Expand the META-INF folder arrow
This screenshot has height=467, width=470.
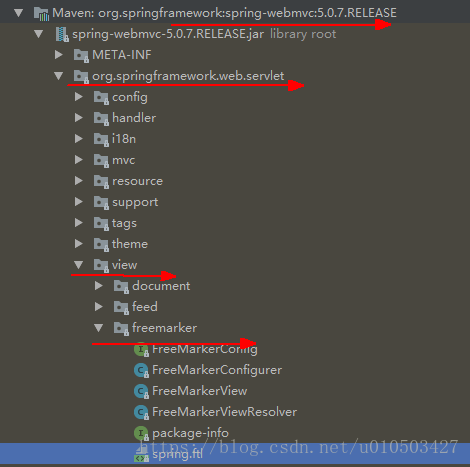point(59,55)
